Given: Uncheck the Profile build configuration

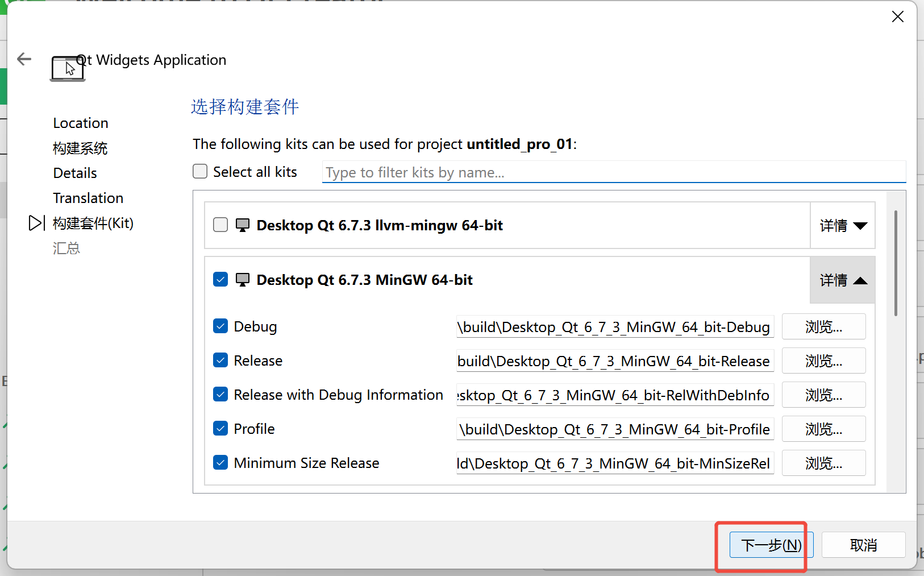Looking at the screenshot, I should 220,428.
